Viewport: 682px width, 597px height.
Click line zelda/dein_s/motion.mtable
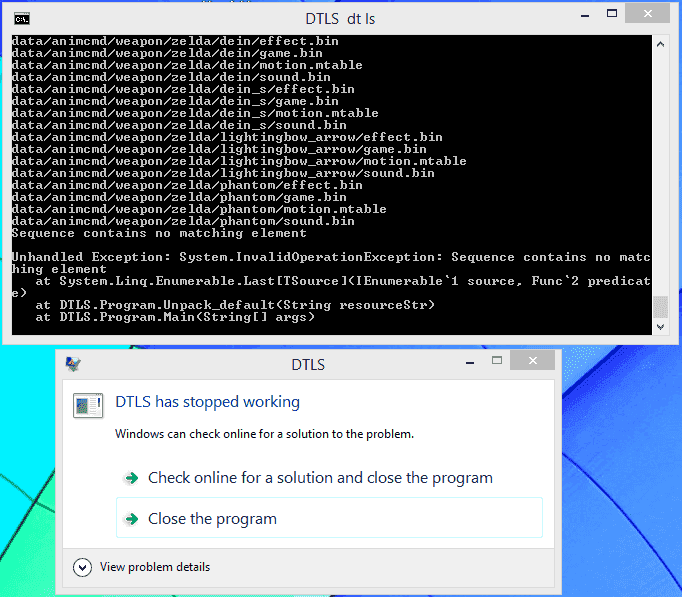(195, 113)
